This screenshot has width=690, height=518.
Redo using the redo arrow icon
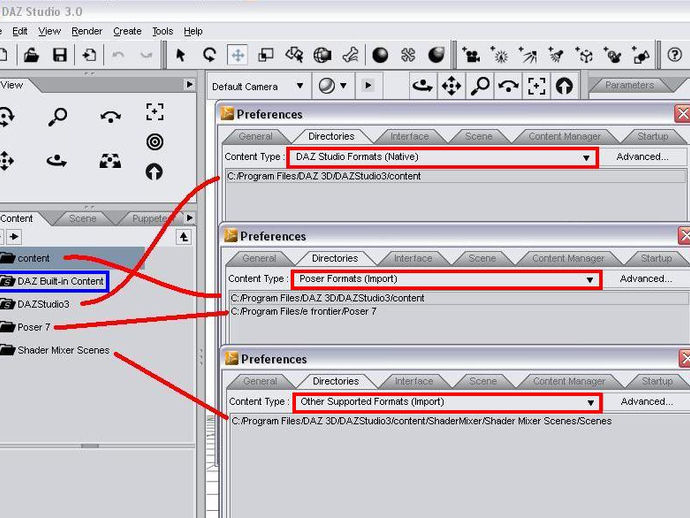coord(146,55)
